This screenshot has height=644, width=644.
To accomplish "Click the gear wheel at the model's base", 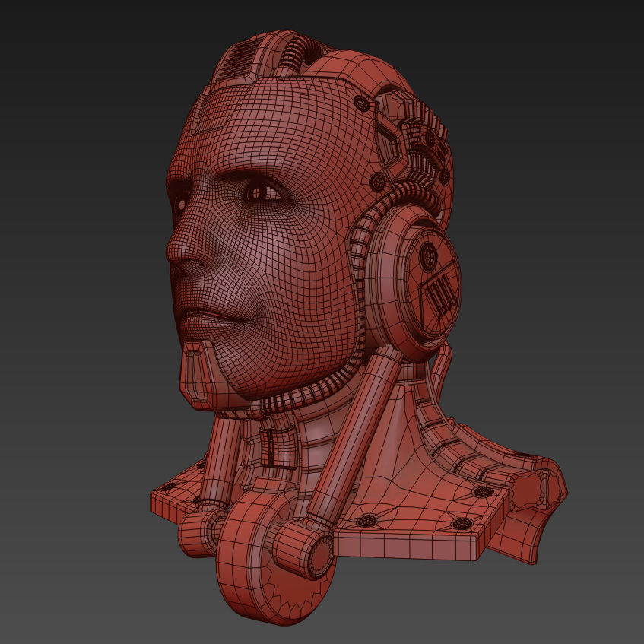I will 274,557.
